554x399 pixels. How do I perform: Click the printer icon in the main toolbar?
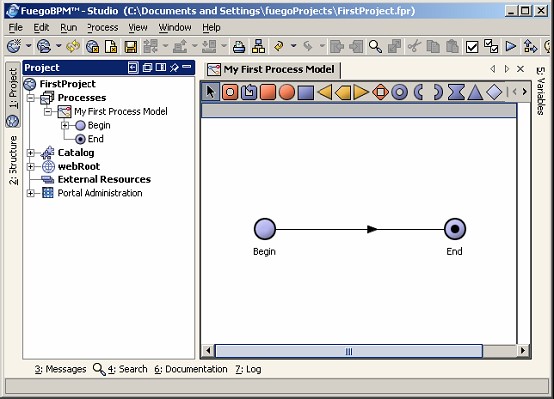[239, 46]
